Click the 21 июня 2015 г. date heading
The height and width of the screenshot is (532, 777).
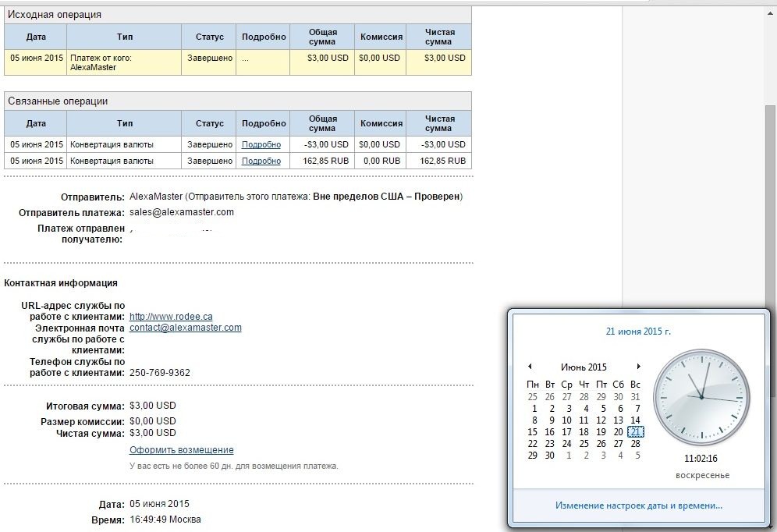pos(638,332)
